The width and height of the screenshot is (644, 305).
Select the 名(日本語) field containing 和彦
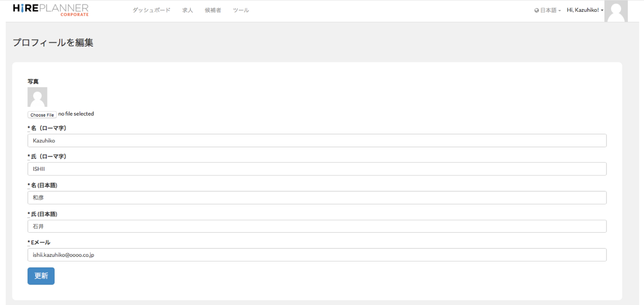(317, 197)
